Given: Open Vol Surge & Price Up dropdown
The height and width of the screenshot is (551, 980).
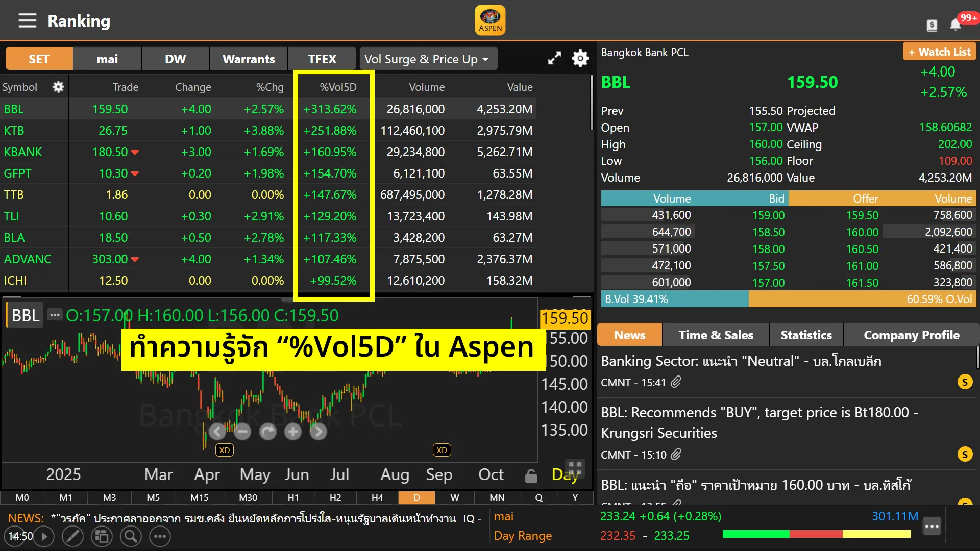Looking at the screenshot, I should 428,59.
